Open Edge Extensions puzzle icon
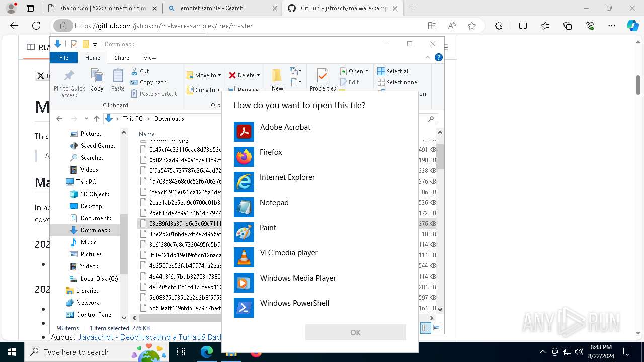The image size is (644, 362). [499, 26]
